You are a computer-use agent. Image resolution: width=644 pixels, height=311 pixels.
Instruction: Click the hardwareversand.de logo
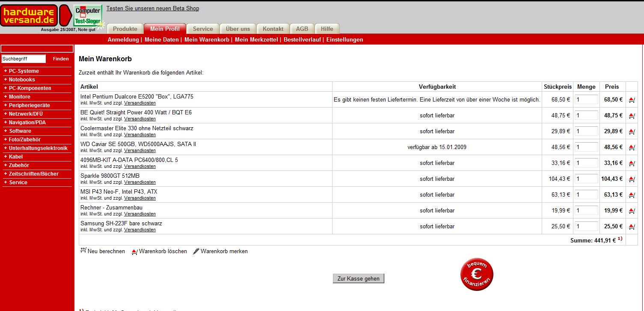tap(29, 16)
